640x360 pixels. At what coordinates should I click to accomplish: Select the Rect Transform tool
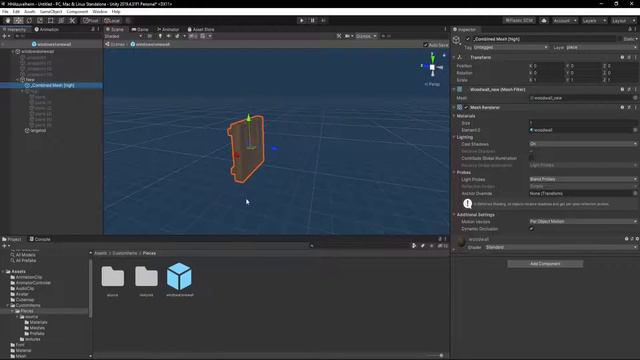click(x=51, y=20)
